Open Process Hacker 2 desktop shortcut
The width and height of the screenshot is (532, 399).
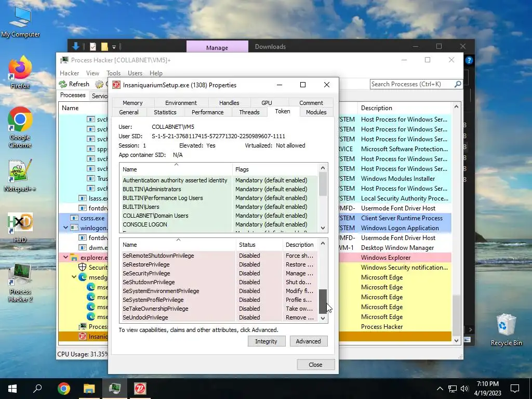click(x=20, y=283)
